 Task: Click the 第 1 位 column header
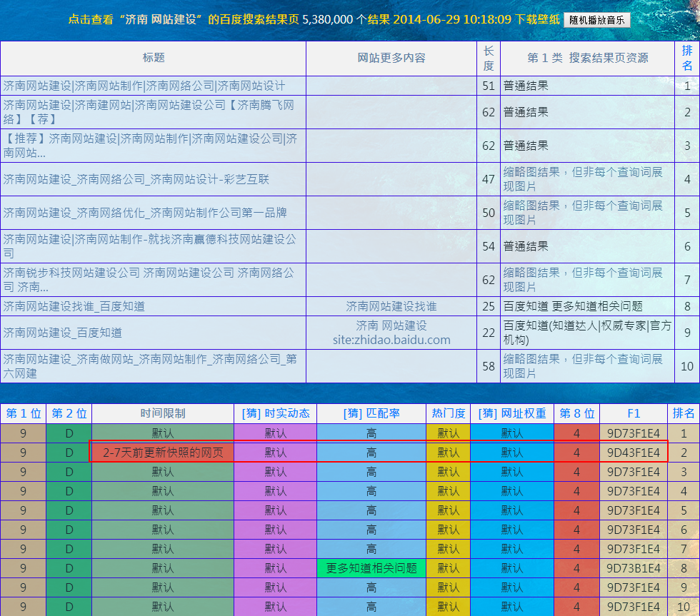tap(23, 413)
